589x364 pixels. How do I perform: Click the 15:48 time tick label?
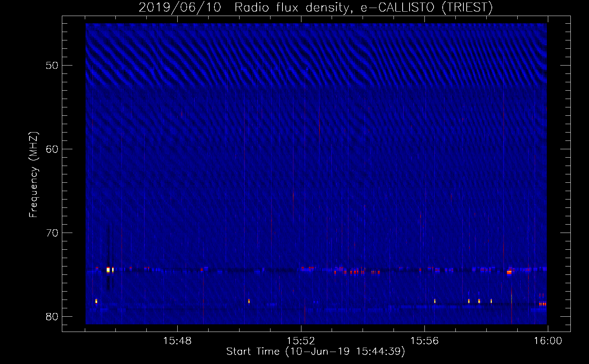pyautogui.click(x=177, y=341)
